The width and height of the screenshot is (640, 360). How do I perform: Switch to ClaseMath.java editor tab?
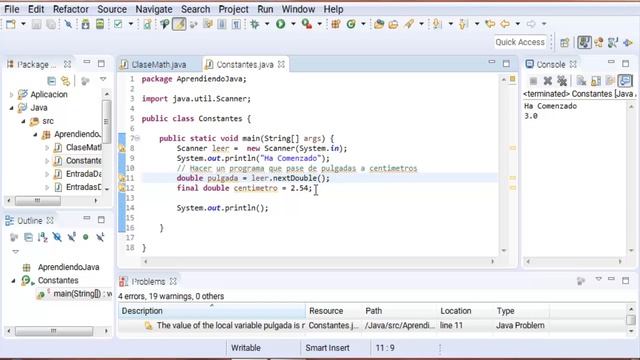[x=158, y=64]
